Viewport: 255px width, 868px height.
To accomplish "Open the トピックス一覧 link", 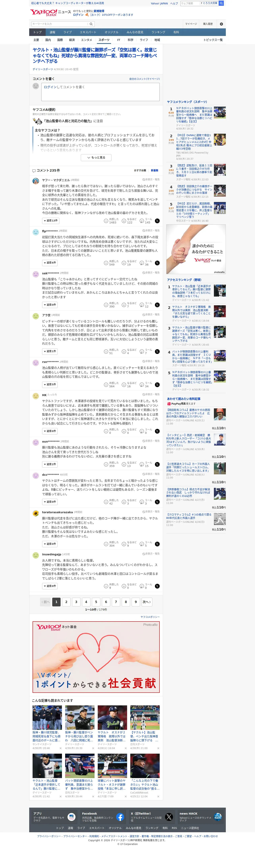I will [213, 40].
